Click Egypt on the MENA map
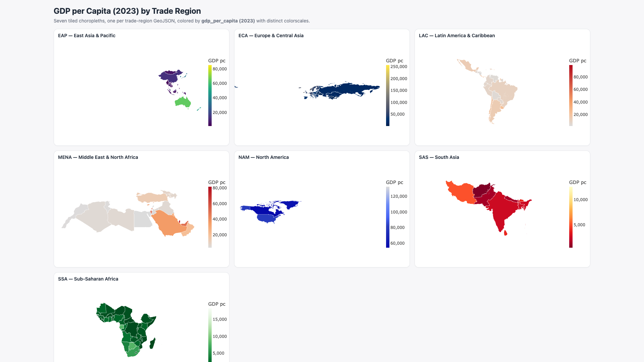Screen dimensions: 644x362 pyautogui.click(x=143, y=220)
